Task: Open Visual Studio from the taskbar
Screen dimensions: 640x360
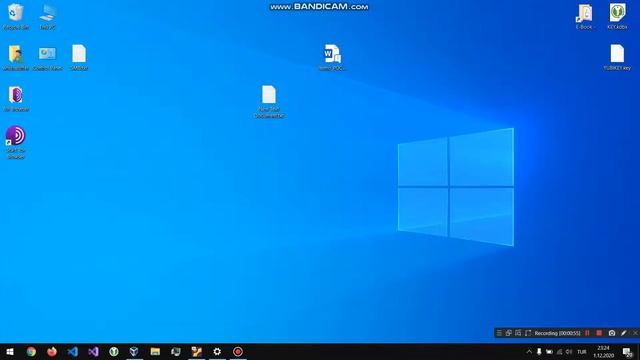Action: coord(93,351)
